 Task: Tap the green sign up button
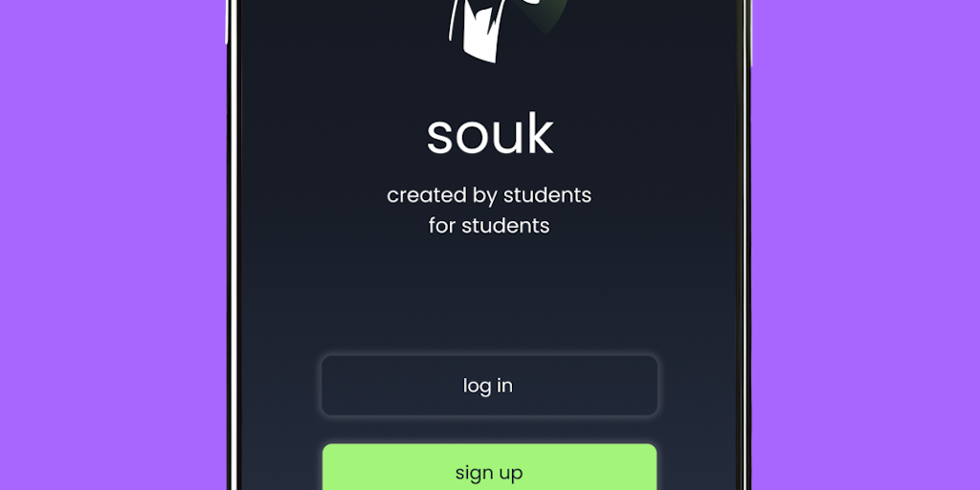point(489,467)
